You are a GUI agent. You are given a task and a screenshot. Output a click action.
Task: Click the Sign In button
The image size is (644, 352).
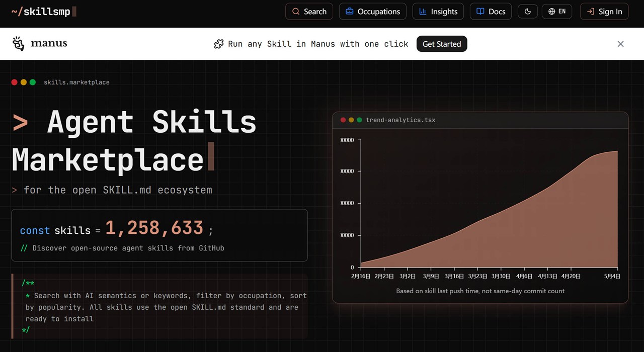coord(604,12)
